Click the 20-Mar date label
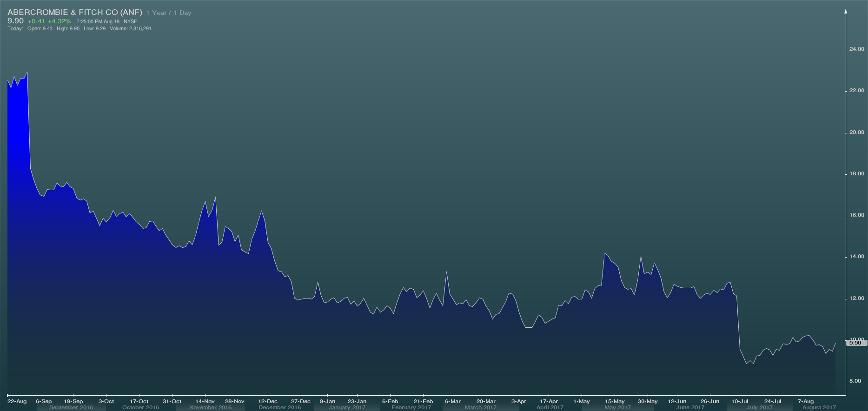 coord(486,401)
